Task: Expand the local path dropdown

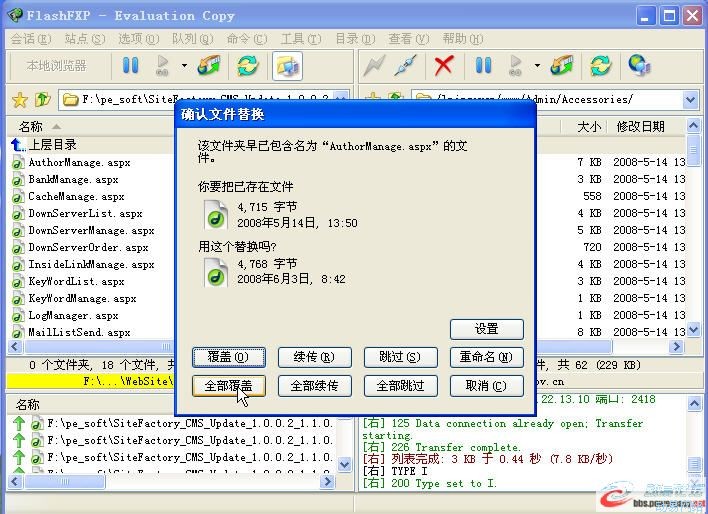Action: point(340,100)
